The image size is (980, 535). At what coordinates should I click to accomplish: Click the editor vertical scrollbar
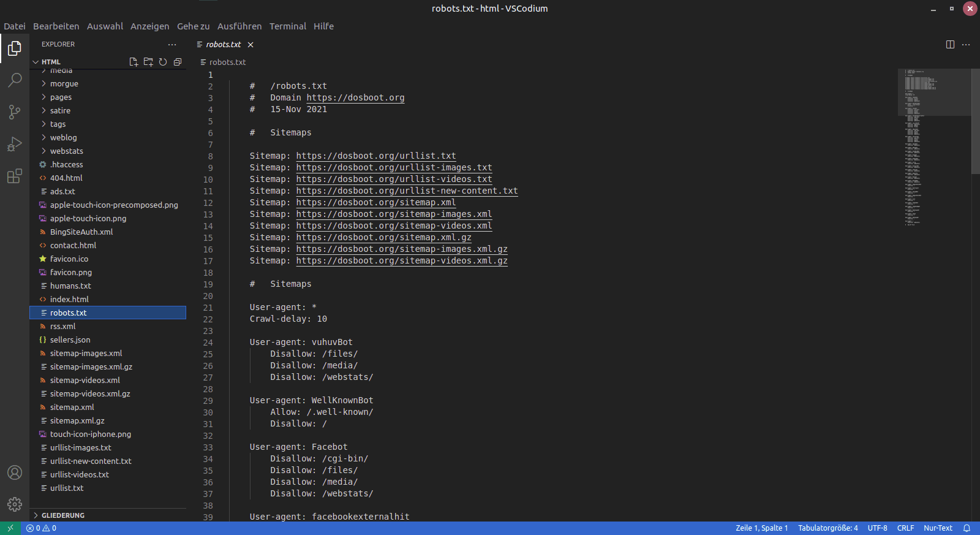tap(976, 121)
